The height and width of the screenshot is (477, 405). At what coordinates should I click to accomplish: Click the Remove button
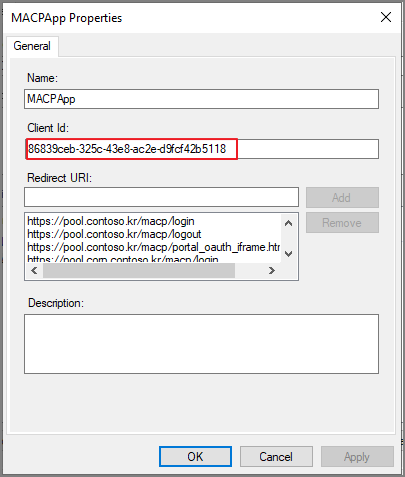(x=342, y=223)
